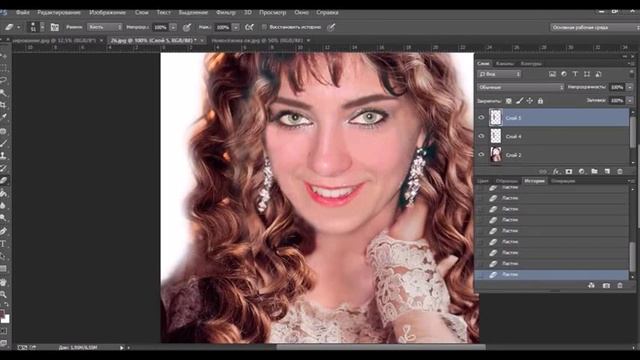This screenshot has height=360, width=640.
Task: Select the Horizontal Type tool
Action: (x=3, y=244)
